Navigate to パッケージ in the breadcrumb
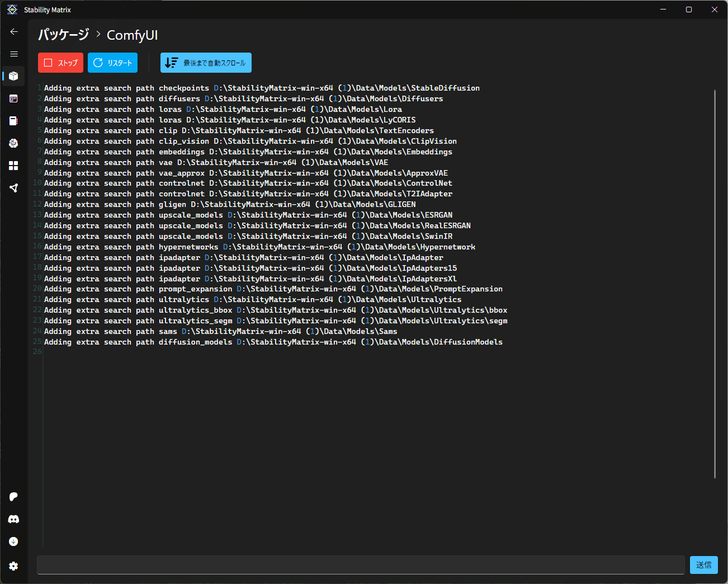The image size is (728, 584). click(63, 35)
